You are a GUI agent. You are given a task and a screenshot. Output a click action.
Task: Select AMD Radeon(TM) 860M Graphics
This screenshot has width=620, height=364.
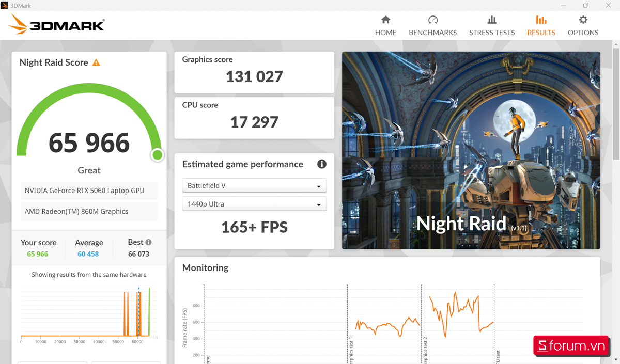click(89, 211)
